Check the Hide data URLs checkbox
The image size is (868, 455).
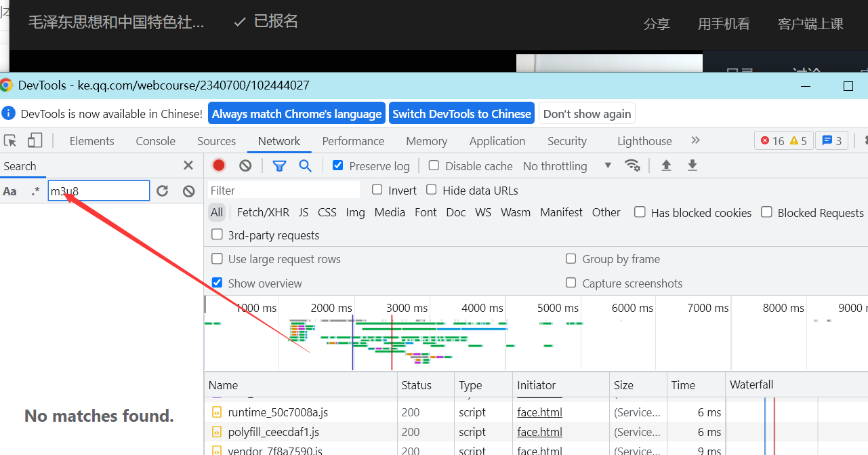(431, 190)
